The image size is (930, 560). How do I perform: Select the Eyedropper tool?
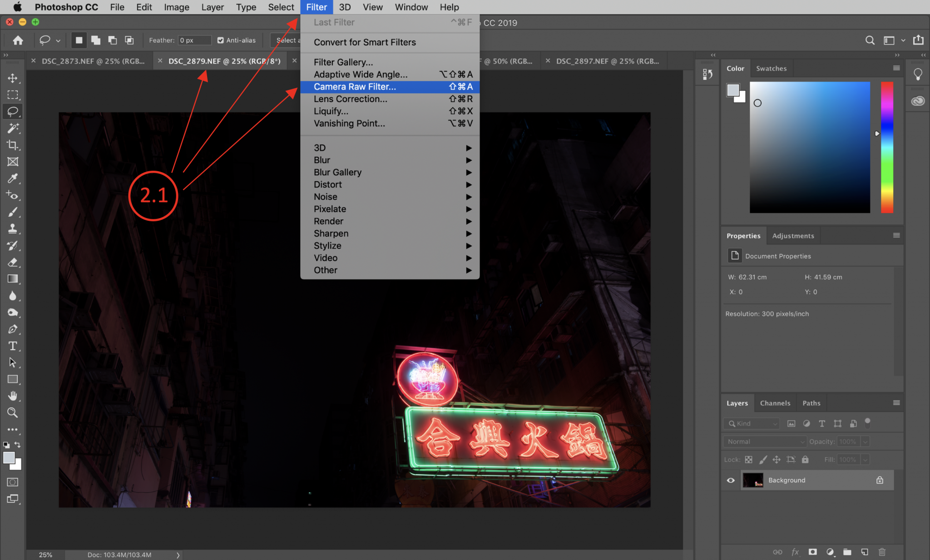13,178
